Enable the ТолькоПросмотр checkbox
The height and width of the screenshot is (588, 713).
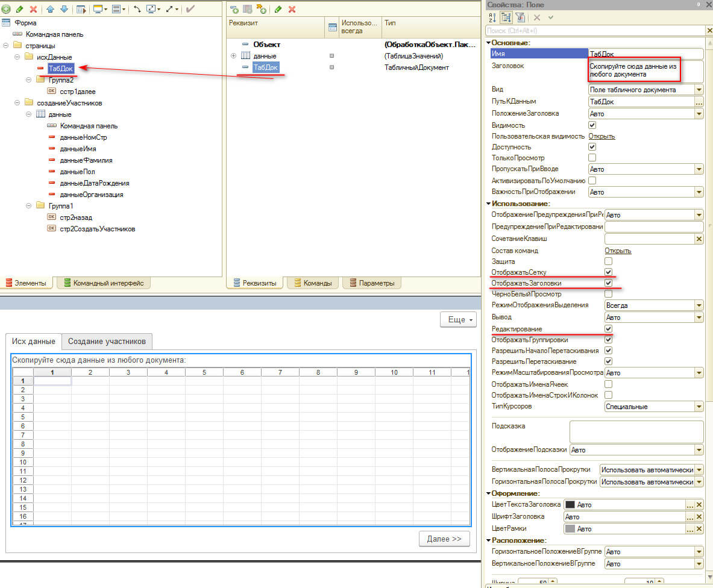(x=592, y=158)
